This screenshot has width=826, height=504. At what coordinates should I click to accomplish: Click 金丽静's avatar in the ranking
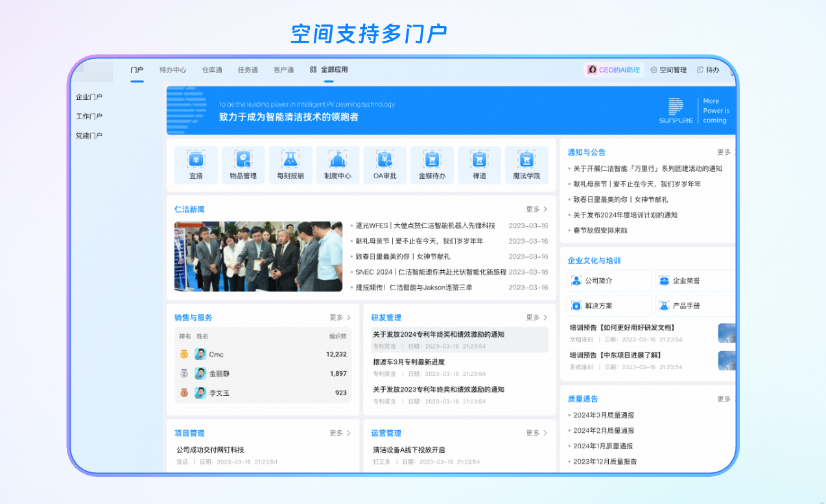[200, 374]
